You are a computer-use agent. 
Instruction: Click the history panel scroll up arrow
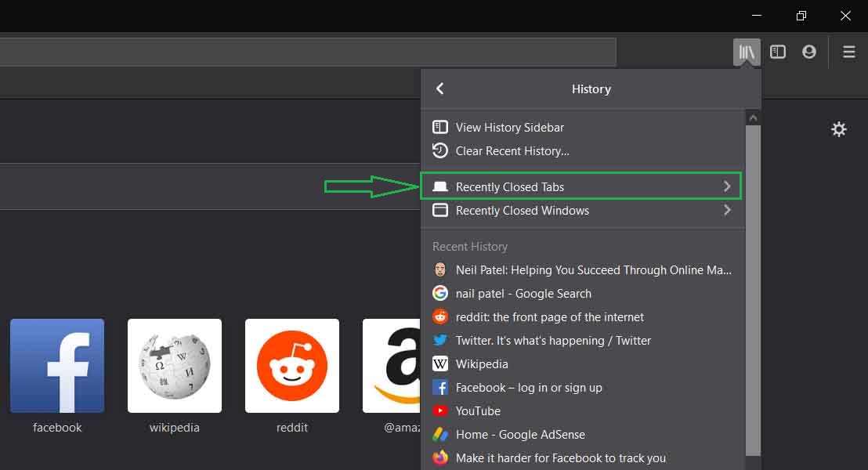tap(753, 117)
